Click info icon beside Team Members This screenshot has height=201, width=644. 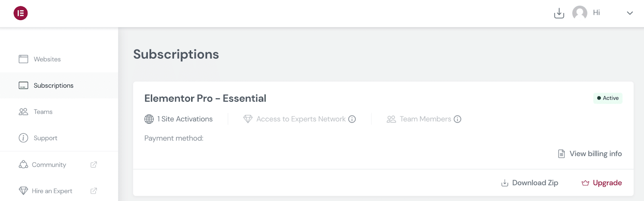[x=458, y=119]
